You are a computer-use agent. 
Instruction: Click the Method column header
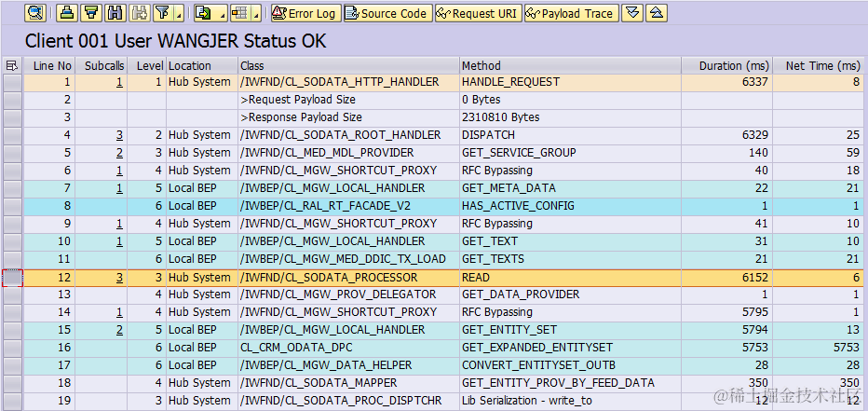point(570,65)
